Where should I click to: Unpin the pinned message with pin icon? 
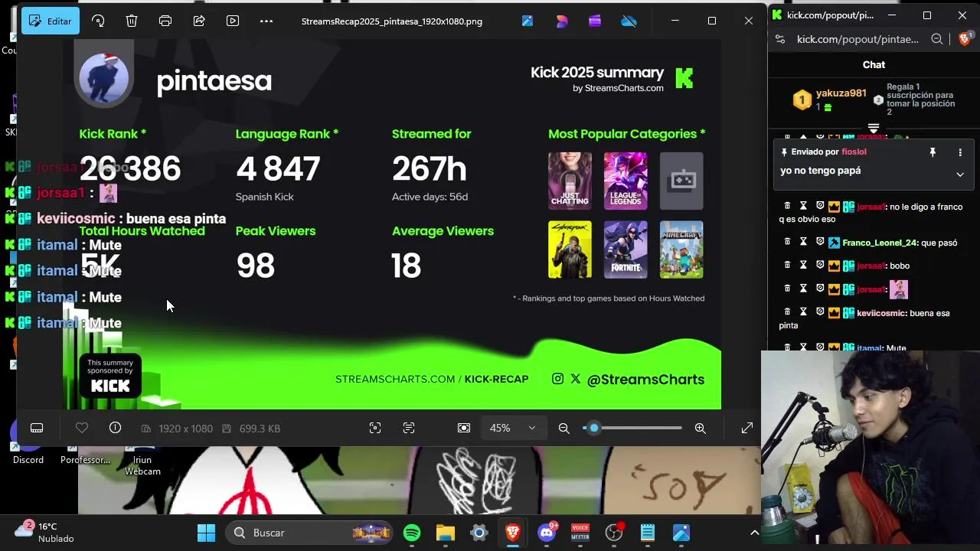pyautogui.click(x=933, y=152)
